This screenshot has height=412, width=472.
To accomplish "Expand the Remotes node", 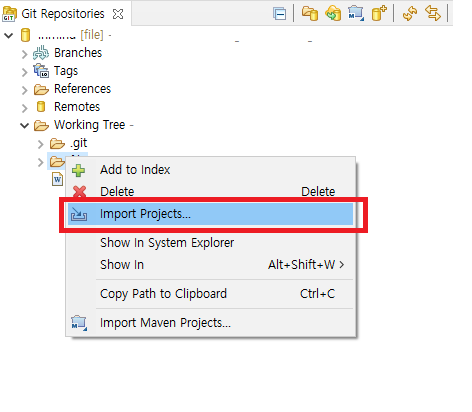I will coord(24,108).
